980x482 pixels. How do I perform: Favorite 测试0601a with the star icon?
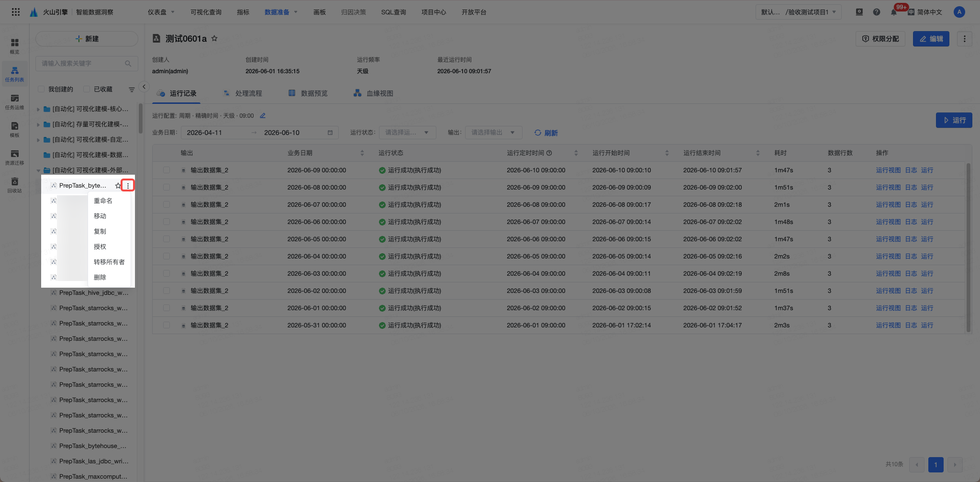tap(214, 38)
